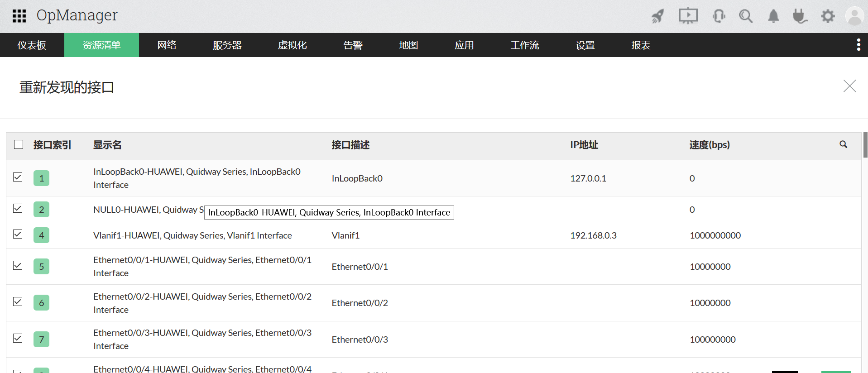This screenshot has height=373, width=868.
Task: Click interface index badge 2
Action: click(41, 209)
